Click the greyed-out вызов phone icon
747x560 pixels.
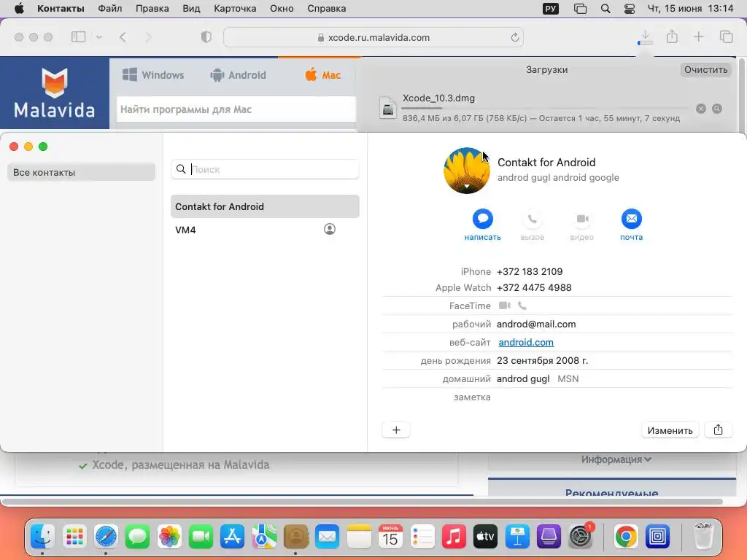pyautogui.click(x=532, y=219)
